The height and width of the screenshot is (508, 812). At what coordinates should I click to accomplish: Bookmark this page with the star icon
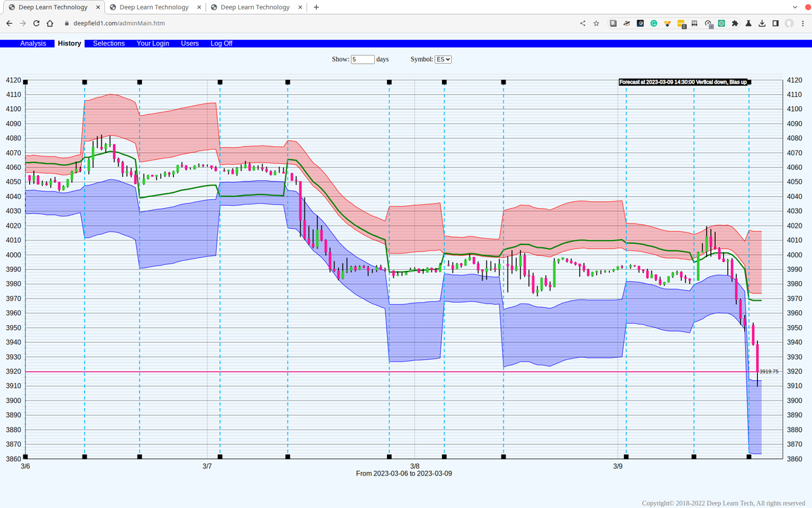596,23
